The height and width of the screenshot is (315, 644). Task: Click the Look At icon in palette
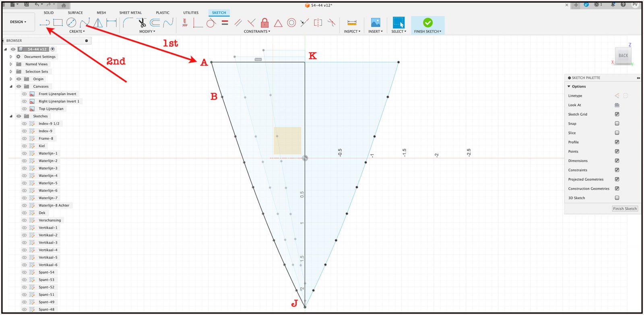(617, 105)
